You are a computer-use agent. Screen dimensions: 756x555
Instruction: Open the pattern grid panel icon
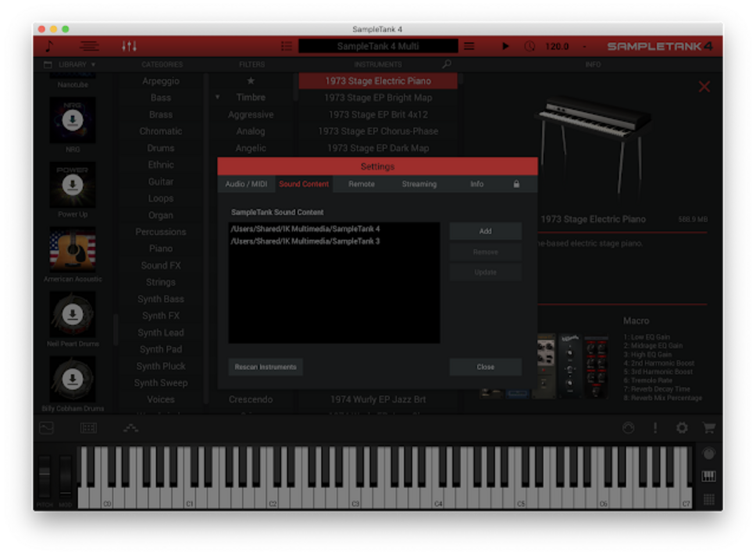pyautogui.click(x=88, y=428)
